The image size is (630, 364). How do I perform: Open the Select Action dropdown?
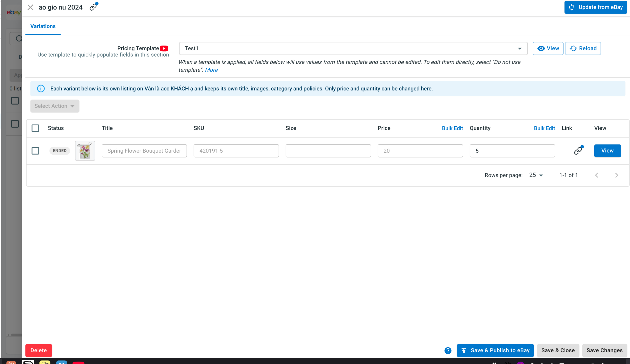[x=55, y=106]
